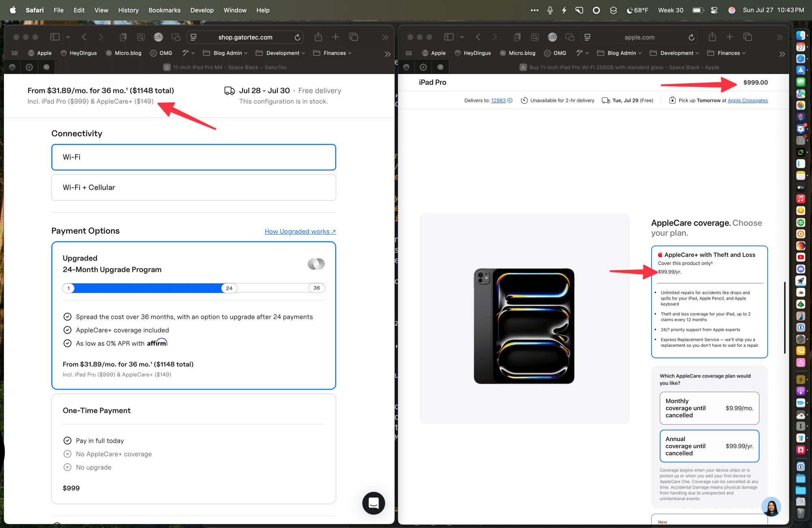The width and height of the screenshot is (812, 528).
Task: Click the 36 mark on upgrade slider
Action: [316, 288]
